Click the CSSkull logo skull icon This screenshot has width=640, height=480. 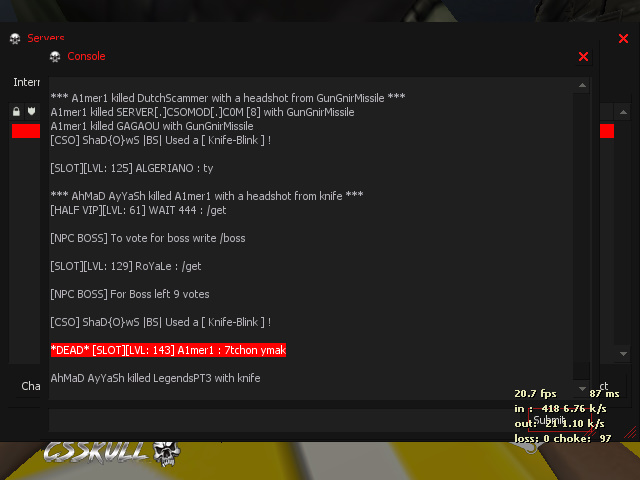167,453
